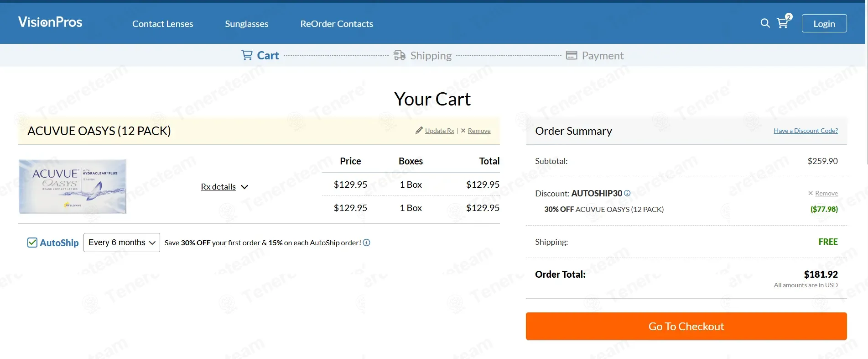The height and width of the screenshot is (359, 868).
Task: Open the shopping cart icon in header
Action: [x=783, y=23]
